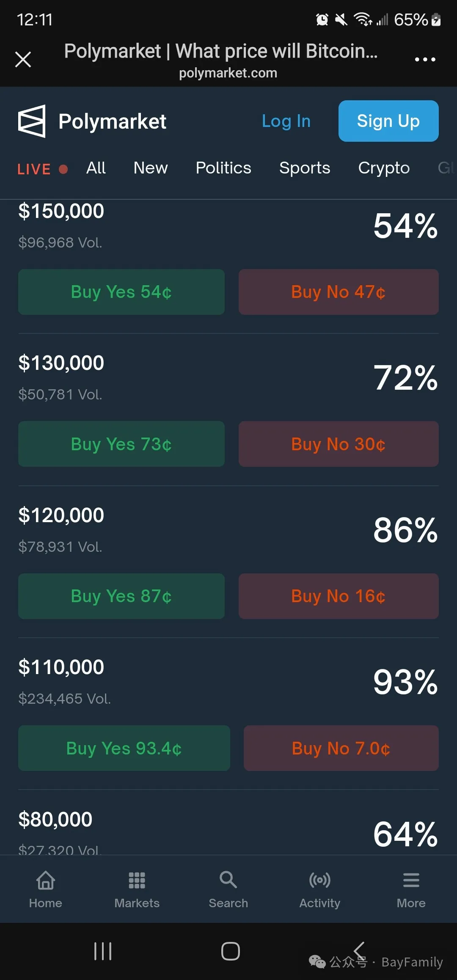
Task: Buy Yes at 54¢ for $150,000
Action: (x=121, y=292)
